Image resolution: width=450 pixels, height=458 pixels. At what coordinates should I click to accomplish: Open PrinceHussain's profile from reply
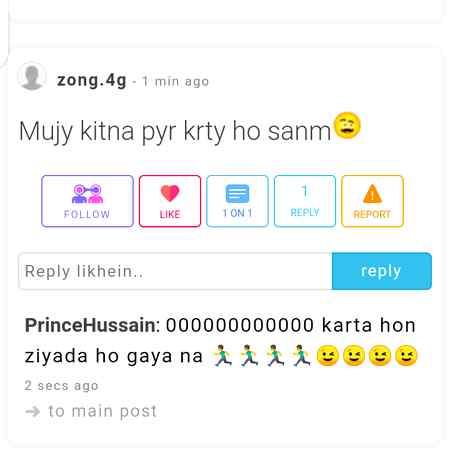(x=90, y=325)
